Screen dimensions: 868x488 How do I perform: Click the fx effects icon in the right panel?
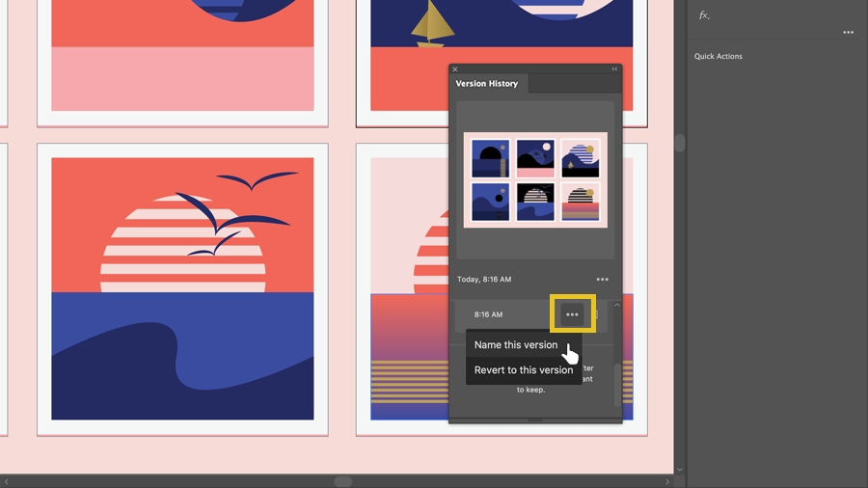pyautogui.click(x=704, y=15)
